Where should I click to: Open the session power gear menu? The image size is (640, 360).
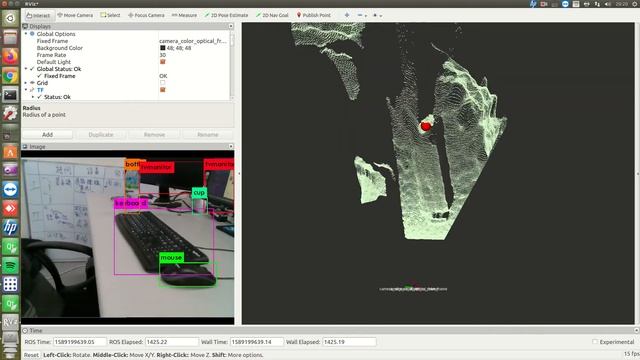coord(636,4)
